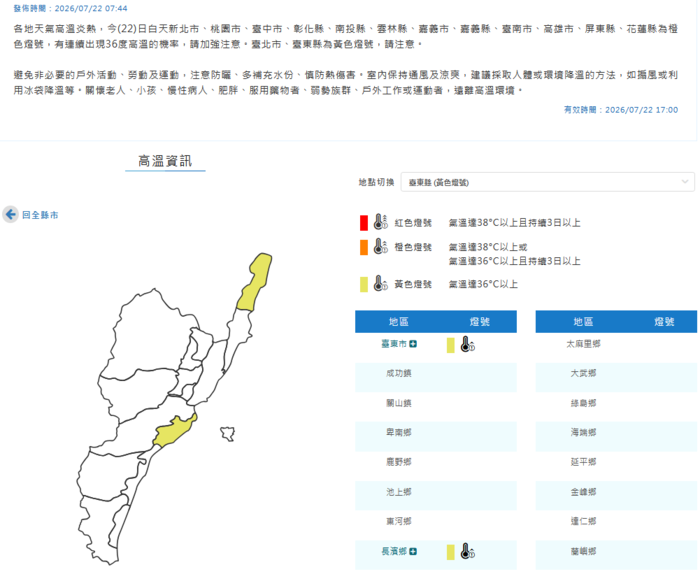Click the 氣溫達36°C以上 yellow signal description
This screenshot has width=700, height=574.
483,284
